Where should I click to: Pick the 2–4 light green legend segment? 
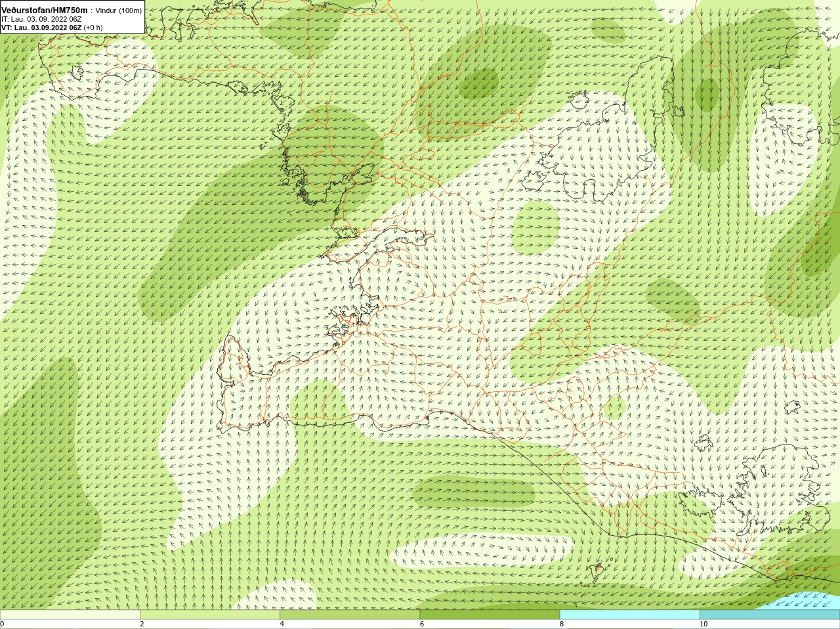pos(210,615)
